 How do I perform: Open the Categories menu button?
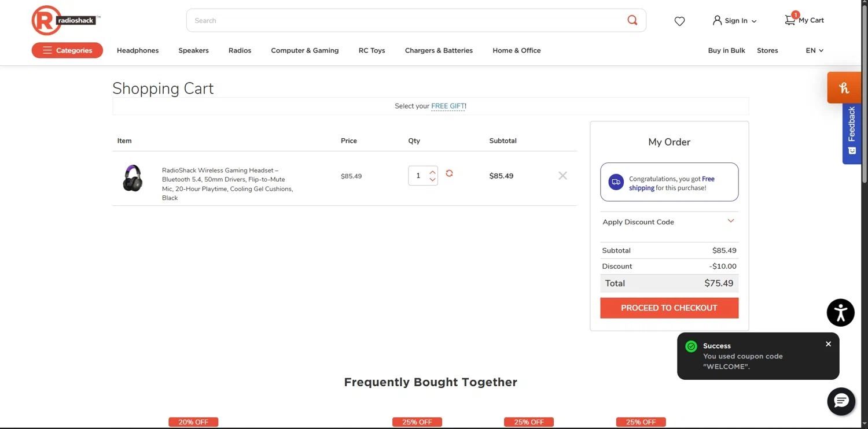(67, 50)
